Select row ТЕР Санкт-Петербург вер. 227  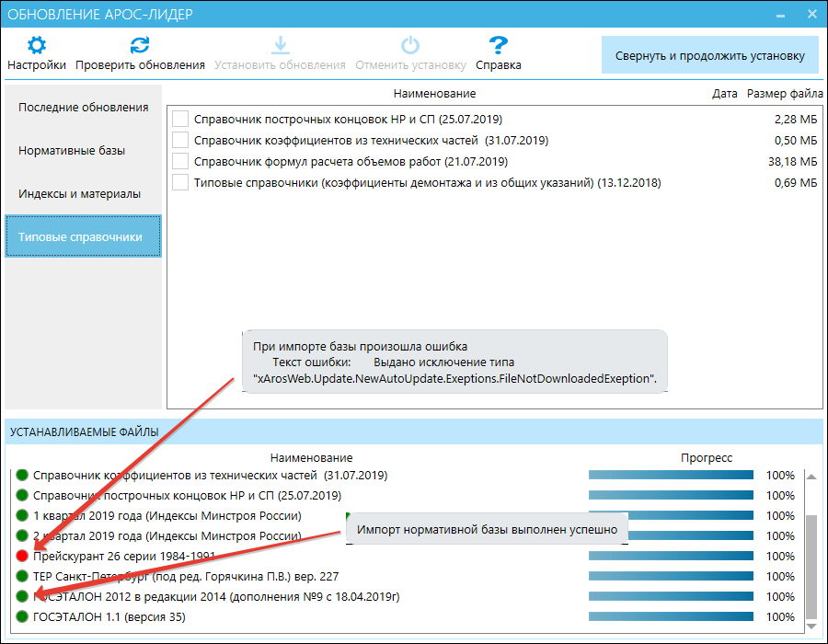coord(407,576)
